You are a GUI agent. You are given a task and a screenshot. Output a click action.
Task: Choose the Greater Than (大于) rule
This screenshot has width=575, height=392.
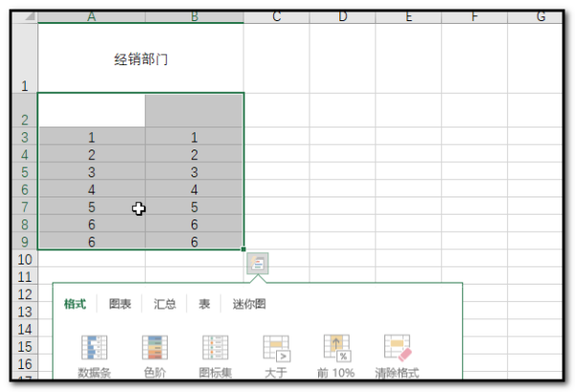276,357
